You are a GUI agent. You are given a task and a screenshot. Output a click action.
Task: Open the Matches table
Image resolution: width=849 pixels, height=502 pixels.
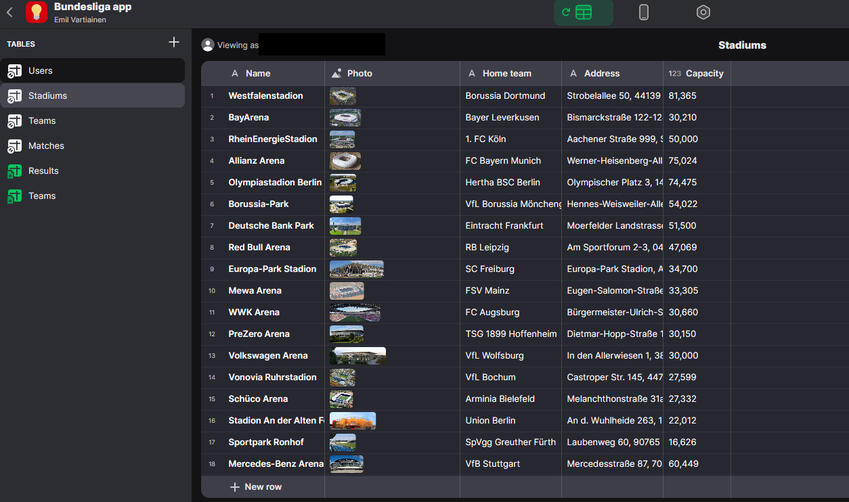coord(93,146)
